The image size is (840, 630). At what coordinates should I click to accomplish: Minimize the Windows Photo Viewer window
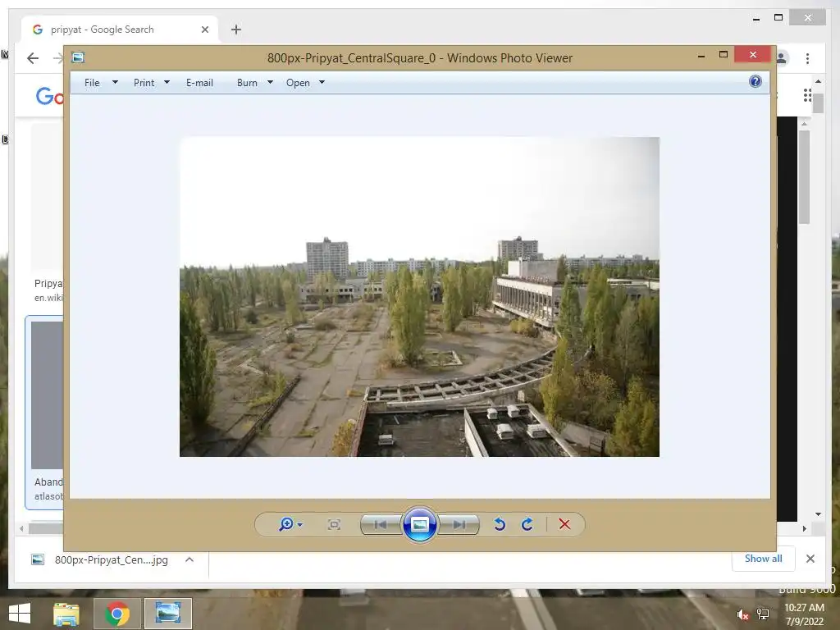(x=701, y=55)
